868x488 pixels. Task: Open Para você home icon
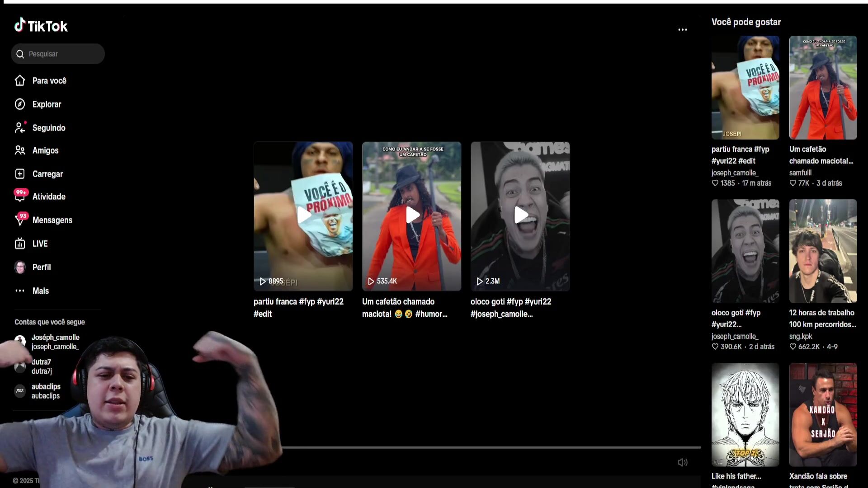(x=20, y=80)
